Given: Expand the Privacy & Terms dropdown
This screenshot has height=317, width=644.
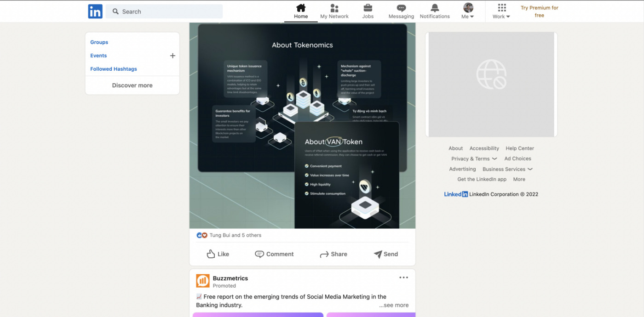Looking at the screenshot, I should (x=494, y=159).
